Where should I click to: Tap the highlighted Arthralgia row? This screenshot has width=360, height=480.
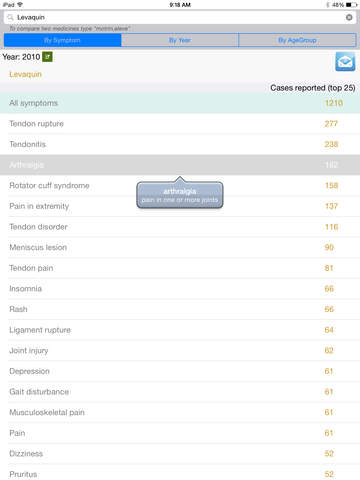click(180, 165)
